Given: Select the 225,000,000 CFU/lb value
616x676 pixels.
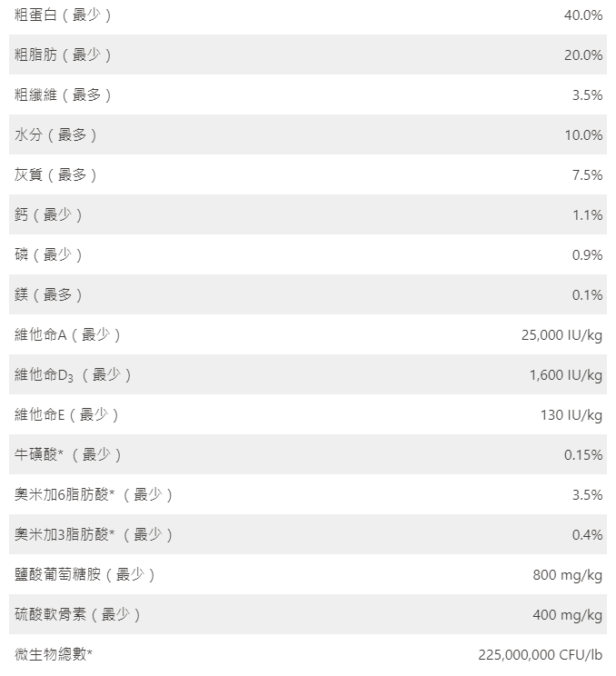Looking at the screenshot, I should tap(540, 655).
